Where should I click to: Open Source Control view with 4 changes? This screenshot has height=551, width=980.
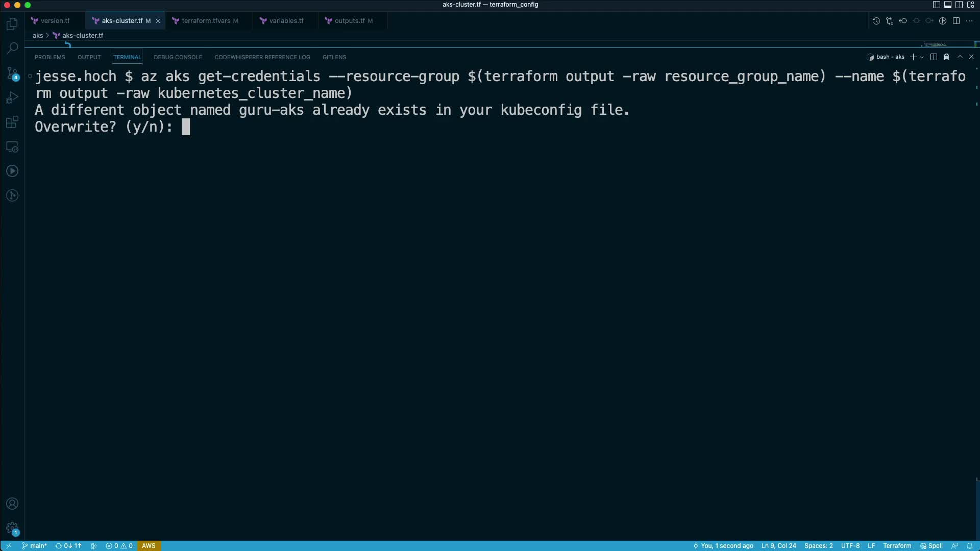coord(12,73)
